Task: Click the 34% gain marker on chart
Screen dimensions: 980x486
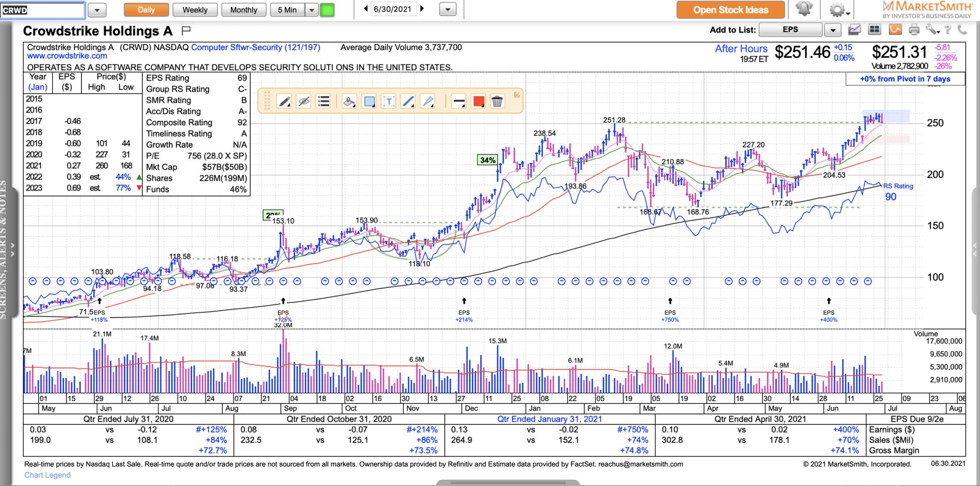Action: [x=488, y=160]
